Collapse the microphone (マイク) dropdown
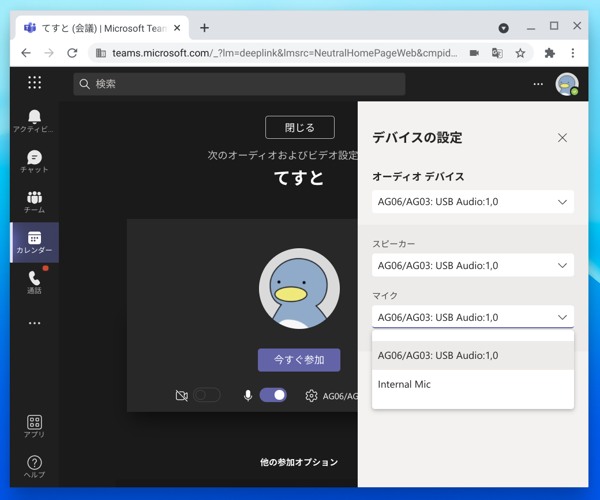The width and height of the screenshot is (600, 500). pos(473,317)
